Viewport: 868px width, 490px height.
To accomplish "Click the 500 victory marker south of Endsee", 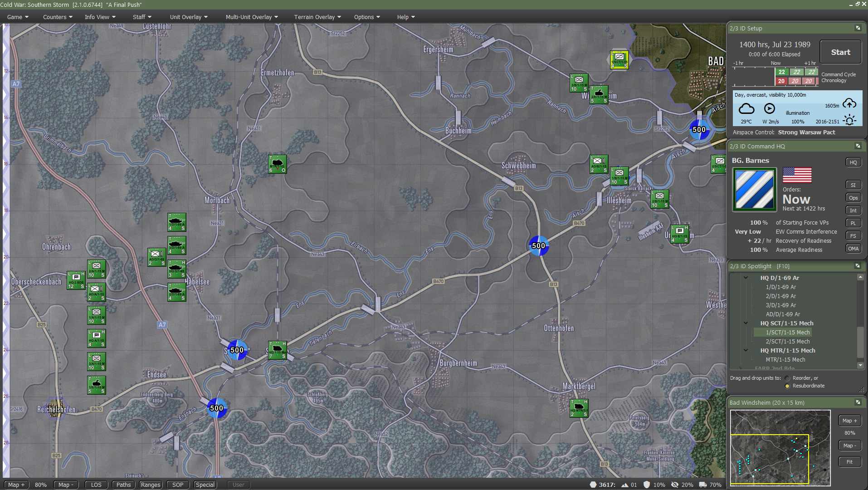I will pos(217,408).
